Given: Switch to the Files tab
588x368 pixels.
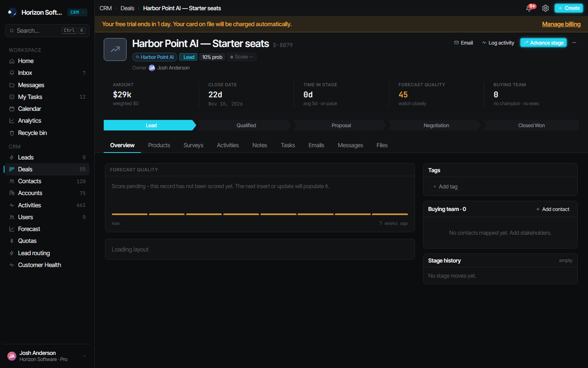Looking at the screenshot, I should pyautogui.click(x=382, y=145).
